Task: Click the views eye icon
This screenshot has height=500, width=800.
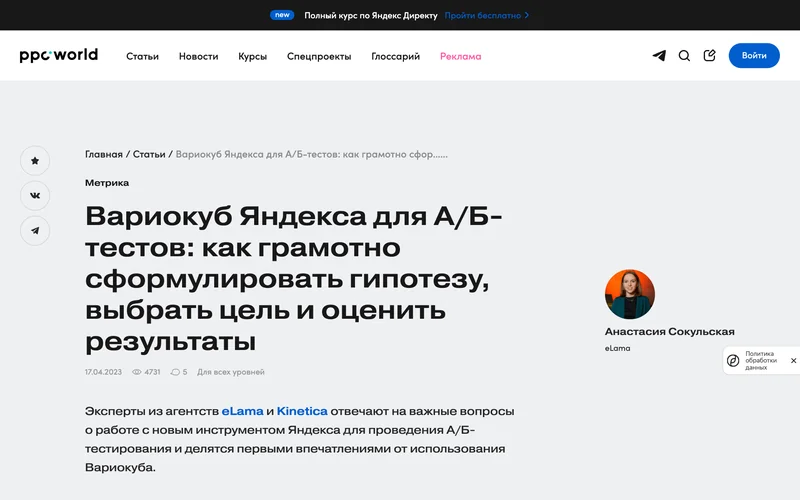Action: (137, 372)
